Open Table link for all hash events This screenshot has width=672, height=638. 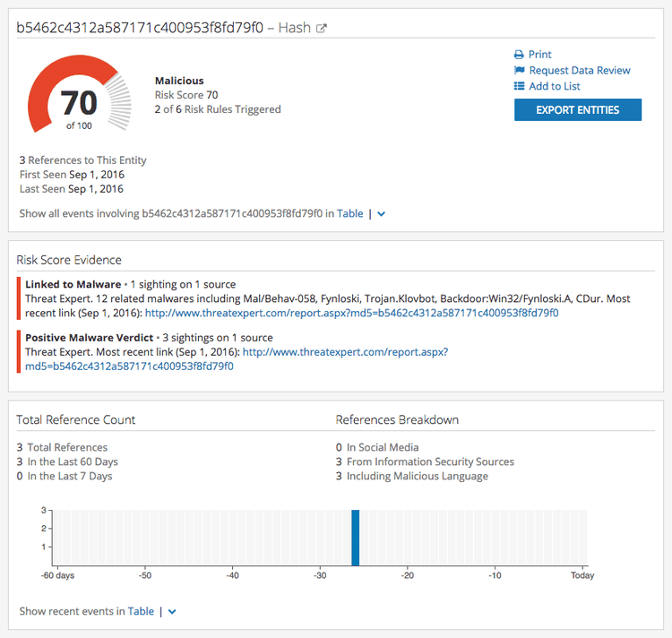point(349,214)
